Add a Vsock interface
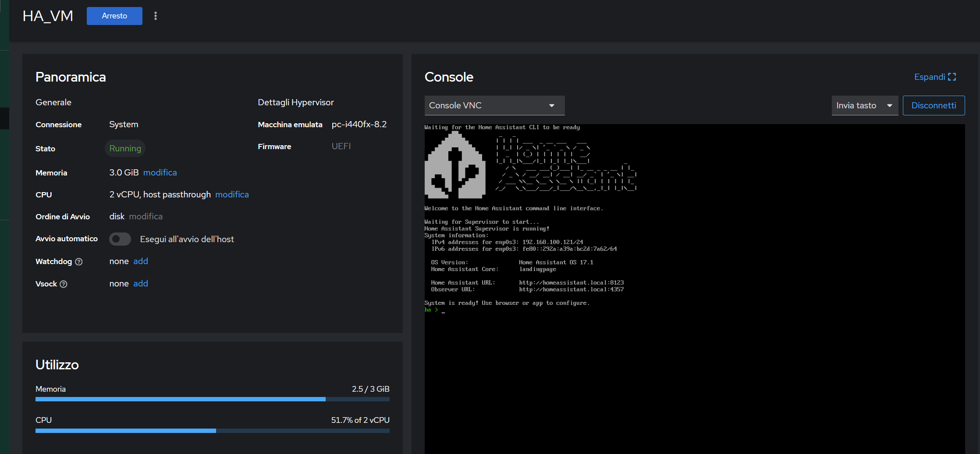Viewport: 980px width, 454px height. 141,284
